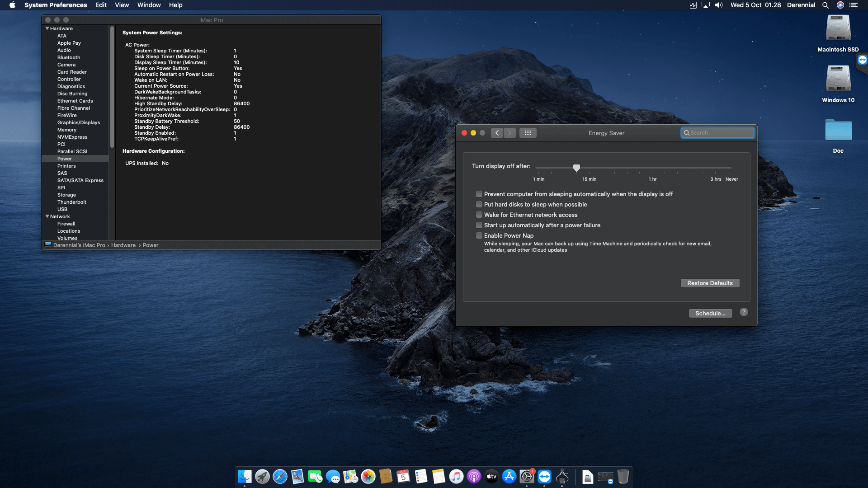Click the Show All grid icon in Energy Saver
868x488 pixels.
[x=528, y=132]
